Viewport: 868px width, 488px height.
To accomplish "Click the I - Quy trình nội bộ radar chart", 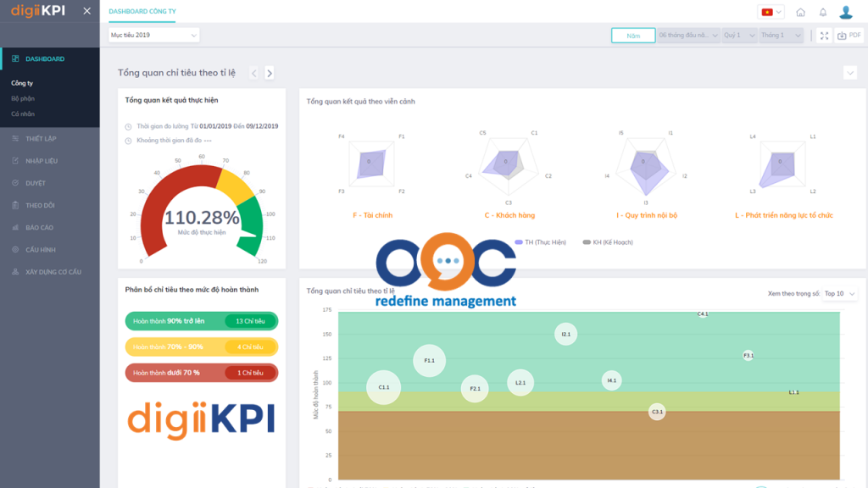I will point(646,165).
